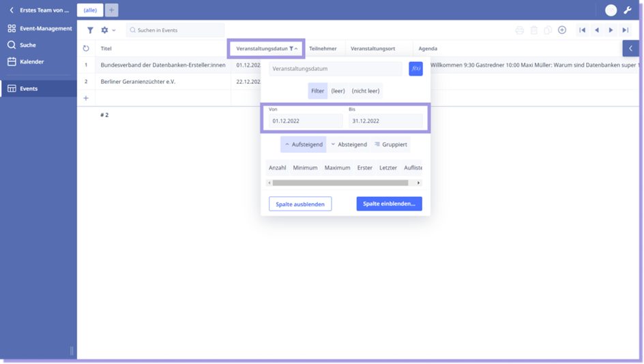Open the wrench settings icon top right
Viewport: 644px width, 364px height.
[x=628, y=10]
